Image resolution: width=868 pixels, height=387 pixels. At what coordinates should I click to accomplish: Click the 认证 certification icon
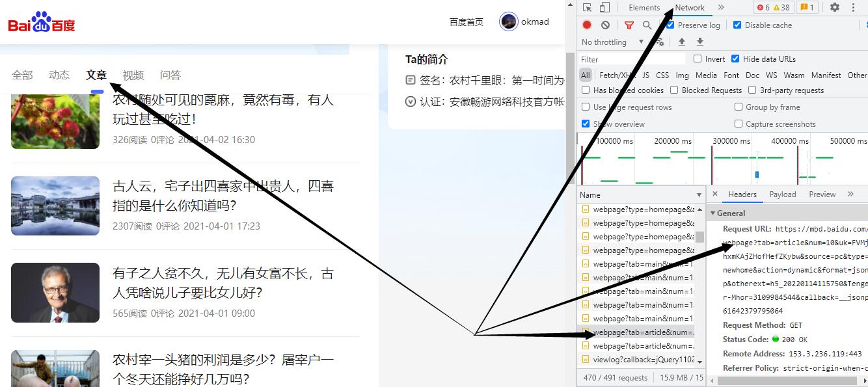[410, 101]
